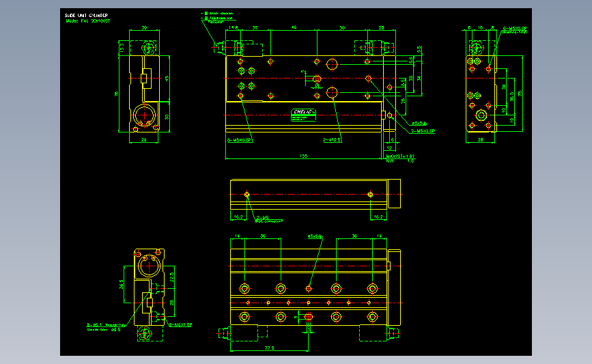This screenshot has width=592, height=364.
Task: Click the '45' height dimension on left side view
Action: [x=167, y=78]
